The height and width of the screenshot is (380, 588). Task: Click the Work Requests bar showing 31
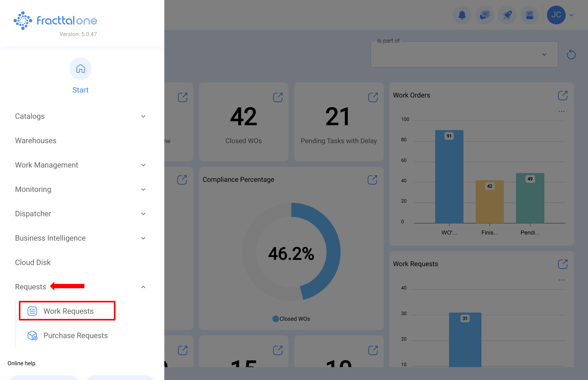[x=465, y=340]
